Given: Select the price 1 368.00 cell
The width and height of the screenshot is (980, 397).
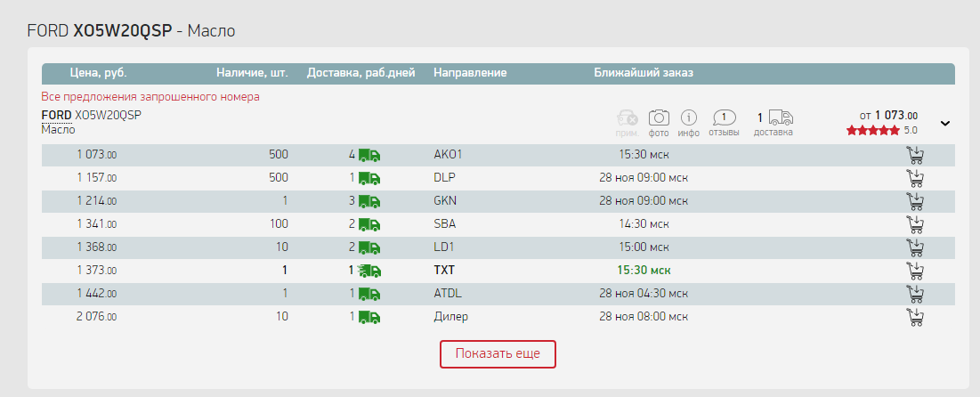Looking at the screenshot, I should point(97,247).
